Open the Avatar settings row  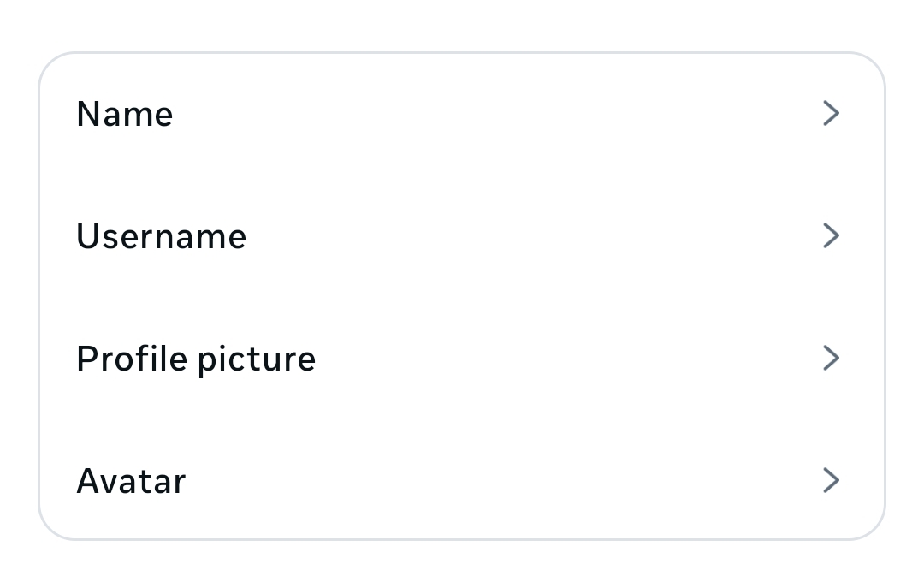coord(462,481)
